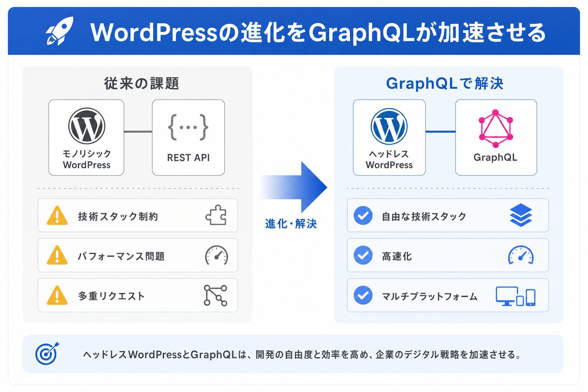Viewport: 588px width, 392px height.
Task: Click the blue stacked layers icon
Action: [521, 215]
